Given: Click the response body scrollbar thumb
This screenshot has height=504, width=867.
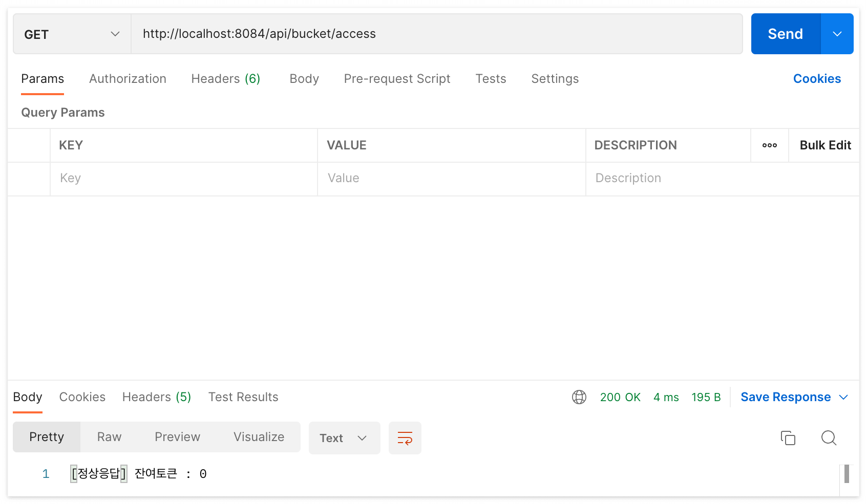Looking at the screenshot, I should pyautogui.click(x=847, y=474).
